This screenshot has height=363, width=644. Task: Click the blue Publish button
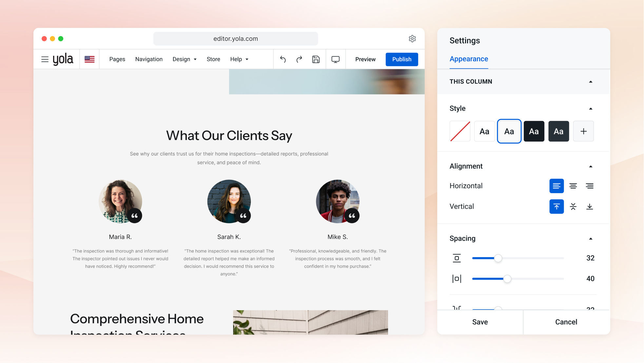[402, 59]
